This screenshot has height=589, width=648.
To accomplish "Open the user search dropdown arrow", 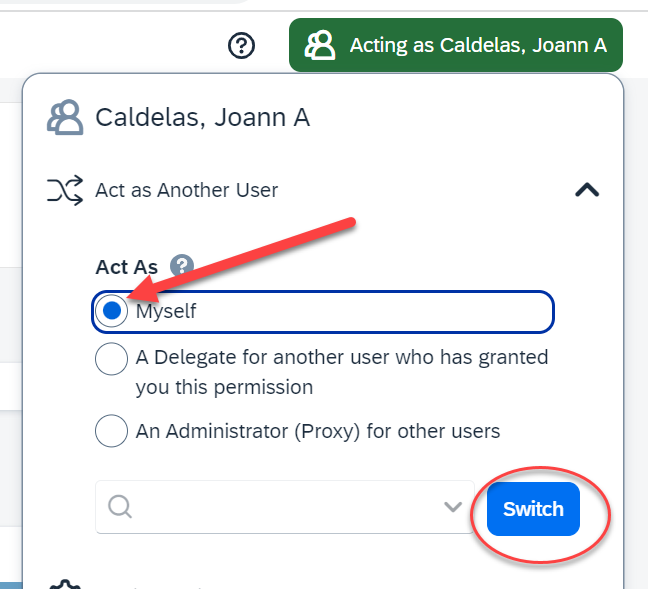I will [x=452, y=507].
